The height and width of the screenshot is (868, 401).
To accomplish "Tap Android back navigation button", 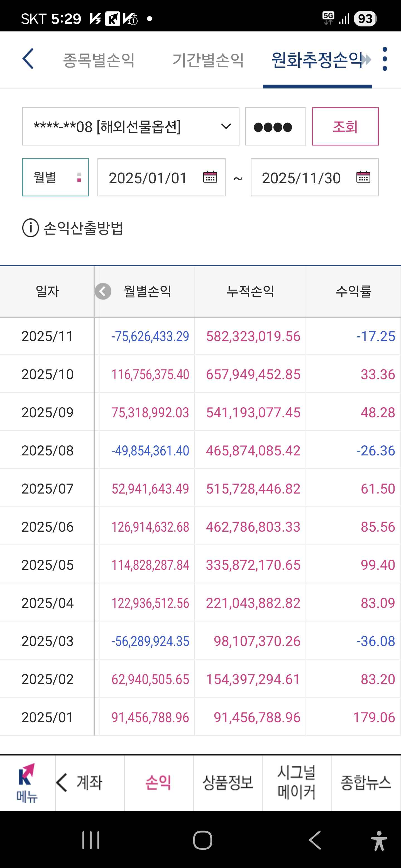I will pyautogui.click(x=315, y=840).
